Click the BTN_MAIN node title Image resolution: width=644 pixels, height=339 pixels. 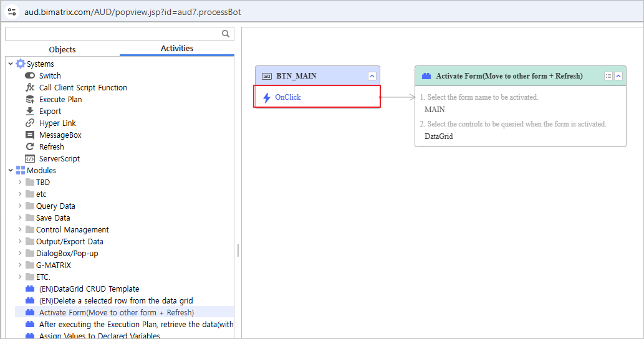click(296, 76)
